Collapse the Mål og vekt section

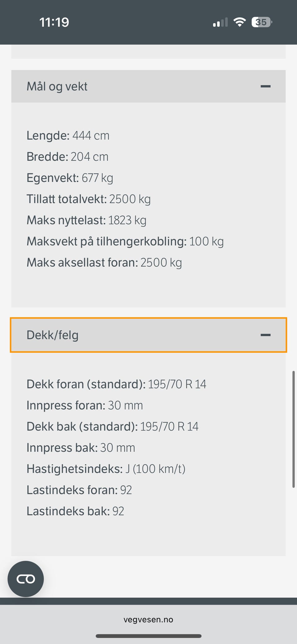148,86
